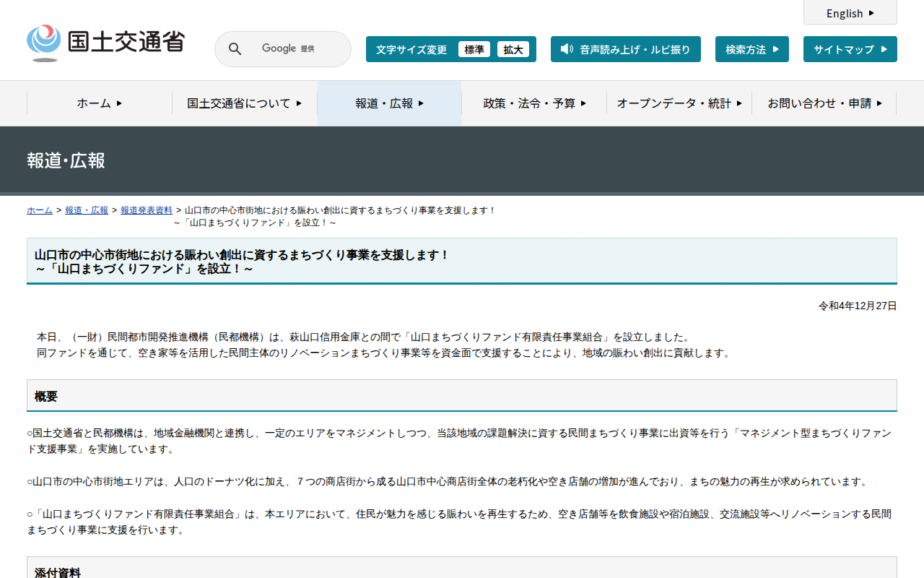Expand the 国土交通省について menu
The image size is (924, 578).
pos(245,103)
